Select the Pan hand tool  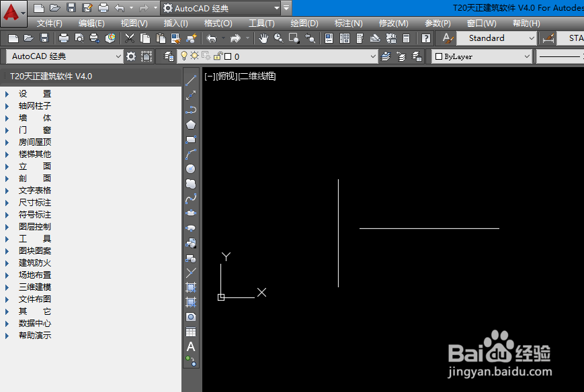pos(263,38)
